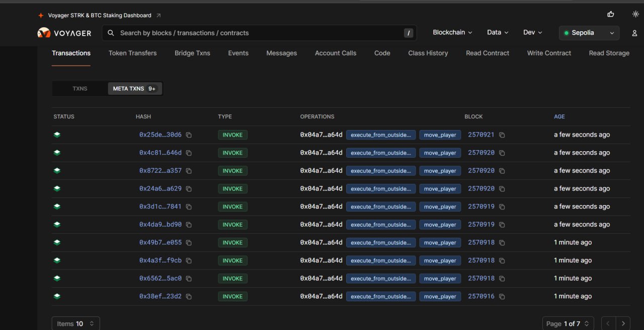The image size is (644, 330).
Task: Copy transaction hash 0x25de…30d6
Action: tap(189, 135)
